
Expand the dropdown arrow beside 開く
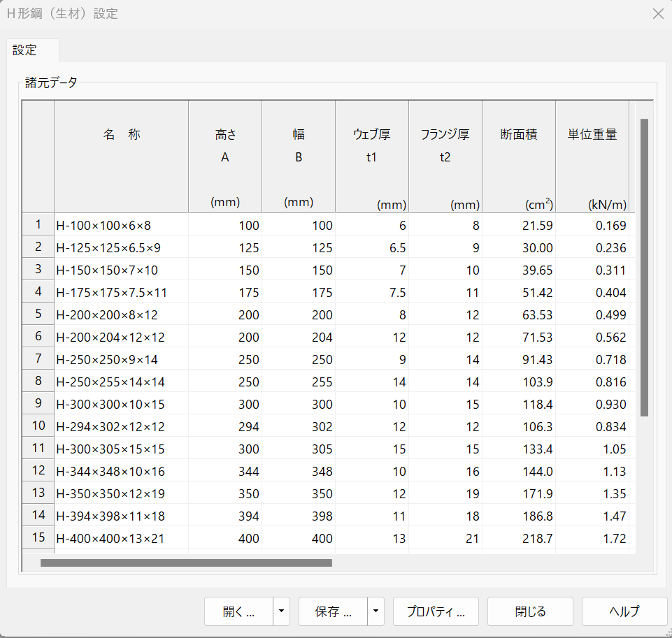[x=281, y=611]
